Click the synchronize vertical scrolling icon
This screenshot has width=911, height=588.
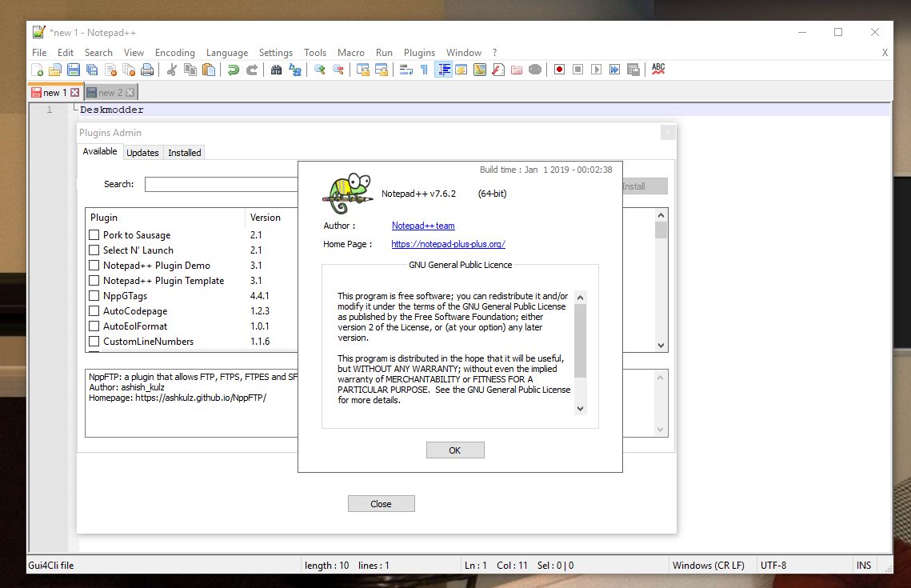point(363,70)
